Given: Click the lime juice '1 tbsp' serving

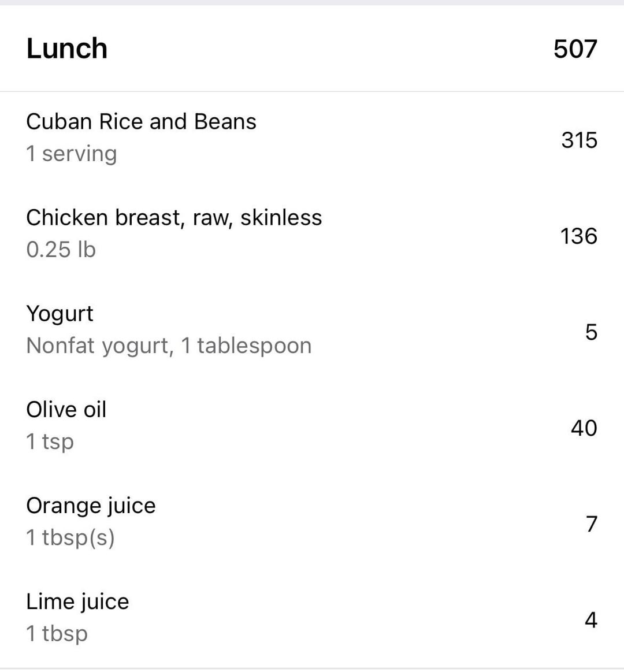Looking at the screenshot, I should tap(57, 633).
